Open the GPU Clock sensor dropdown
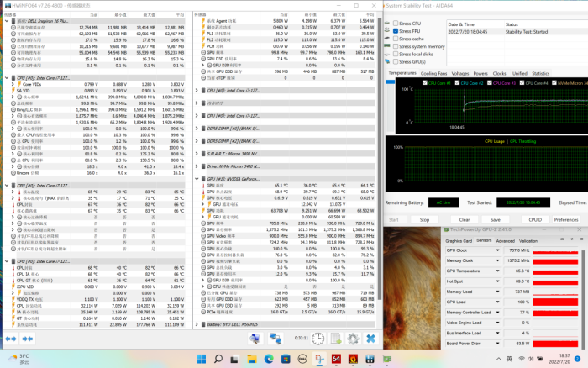This screenshot has width=588, height=368. 498,250
